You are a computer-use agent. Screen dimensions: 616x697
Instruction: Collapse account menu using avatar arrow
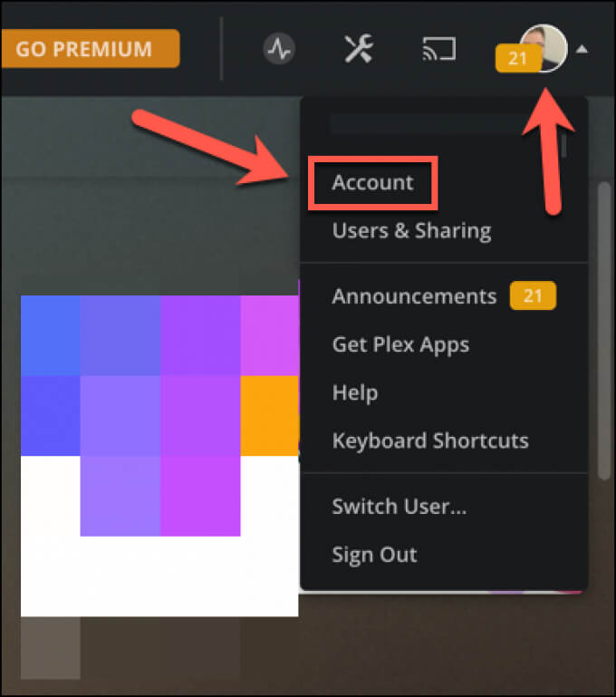point(582,49)
